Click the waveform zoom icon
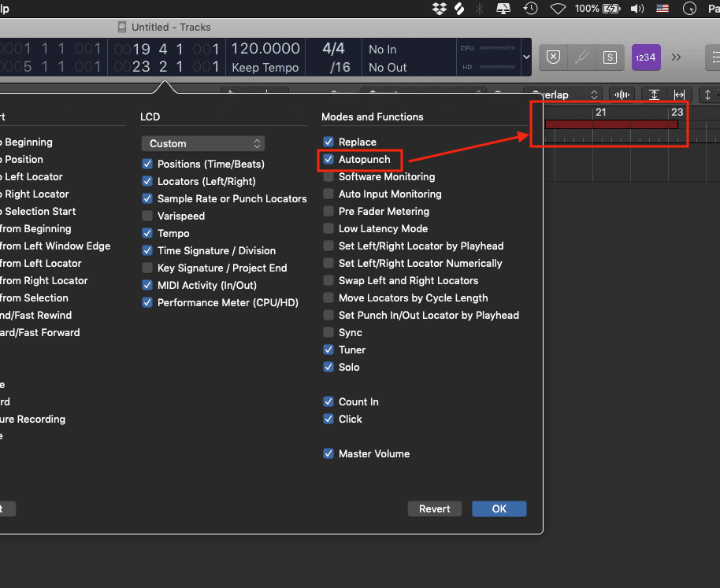This screenshot has height=588, width=720. pos(622,94)
